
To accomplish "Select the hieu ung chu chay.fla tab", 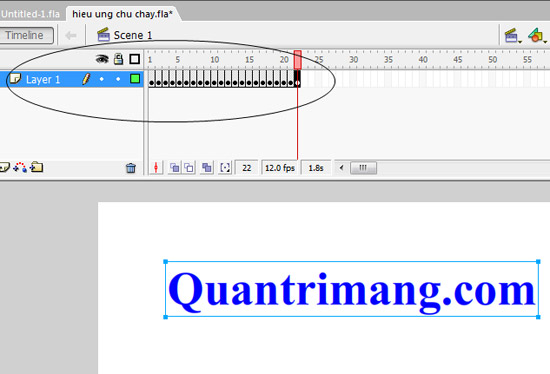I will tap(122, 14).
